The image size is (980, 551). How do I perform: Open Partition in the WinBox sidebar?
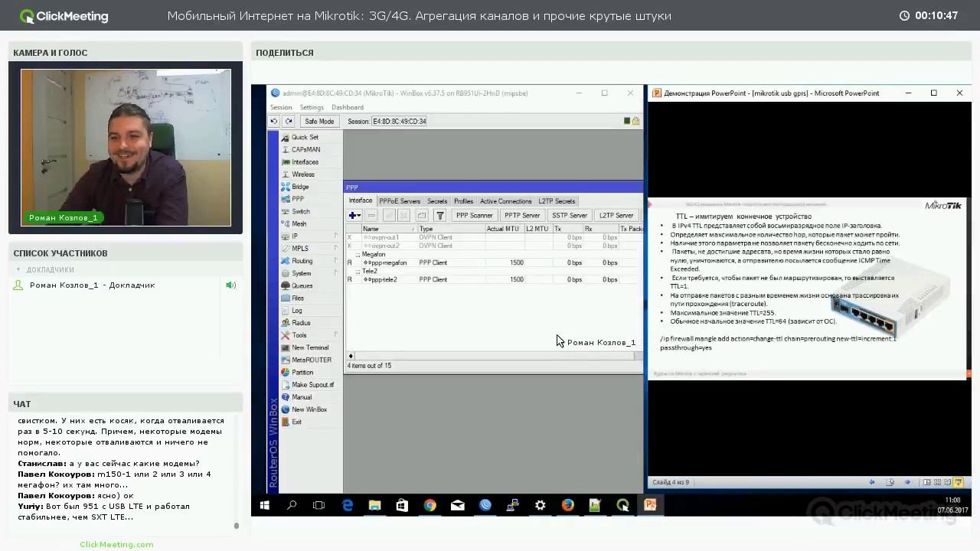click(x=302, y=373)
